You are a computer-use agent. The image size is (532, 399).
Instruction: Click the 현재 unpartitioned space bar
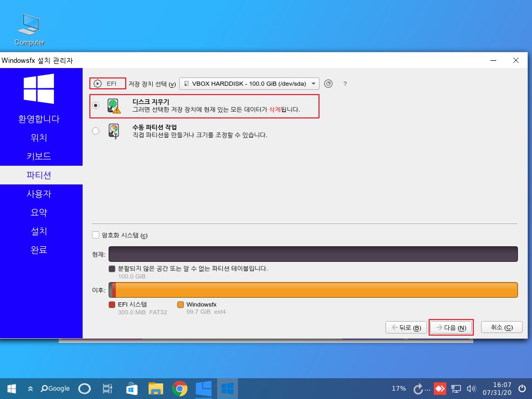pyautogui.click(x=313, y=254)
